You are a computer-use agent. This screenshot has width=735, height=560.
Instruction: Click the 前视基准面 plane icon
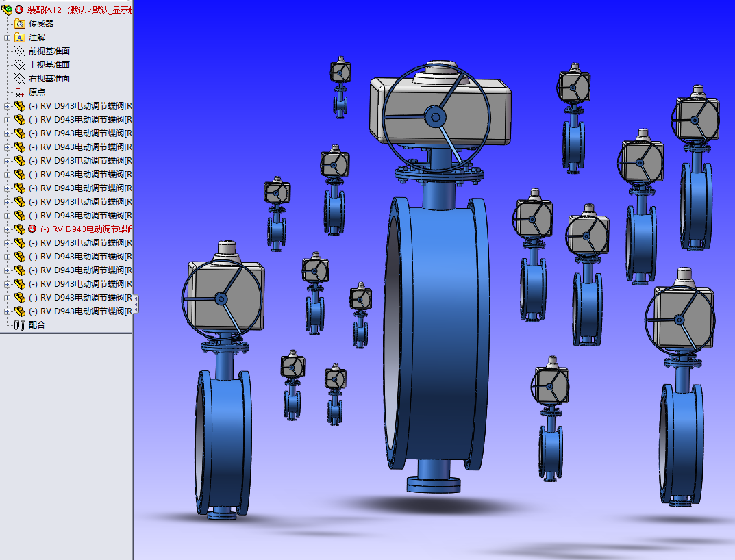pos(20,51)
